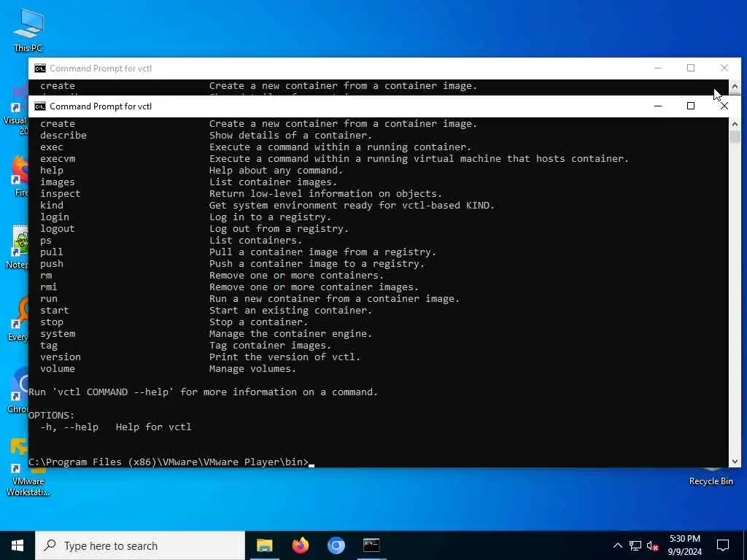
Task: Minimize the back Command Prompt window
Action: tap(658, 68)
